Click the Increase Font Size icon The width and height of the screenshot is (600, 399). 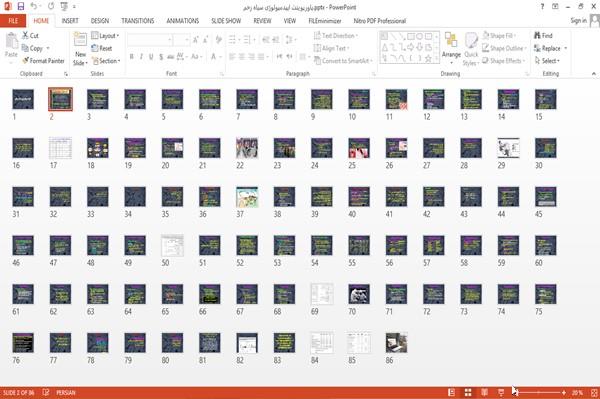pos(196,40)
